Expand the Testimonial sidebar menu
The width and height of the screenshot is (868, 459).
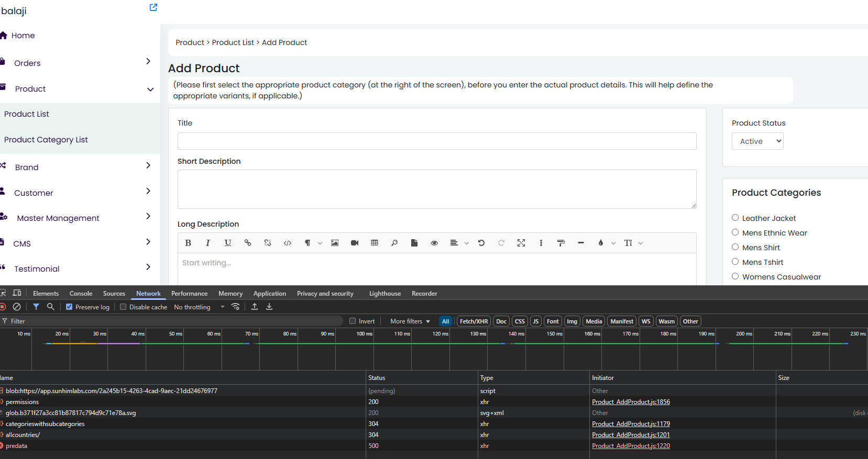pos(148,267)
